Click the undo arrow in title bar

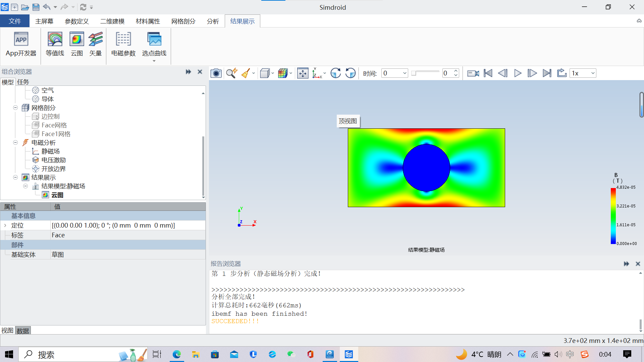click(x=47, y=7)
